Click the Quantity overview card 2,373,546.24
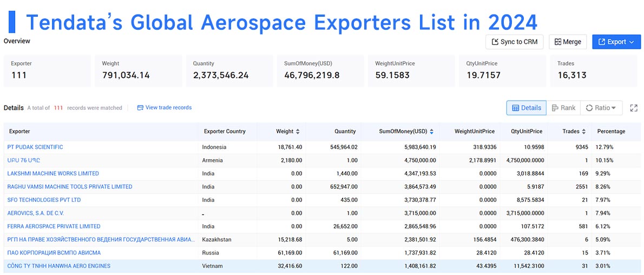Viewport: 644px width, 275px height. click(x=229, y=71)
